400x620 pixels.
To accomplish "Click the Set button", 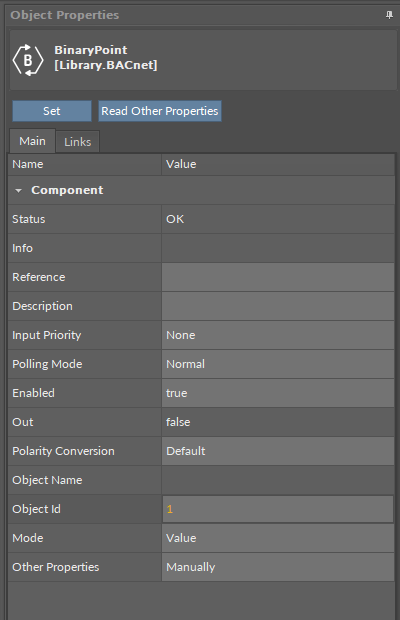I will (52, 111).
